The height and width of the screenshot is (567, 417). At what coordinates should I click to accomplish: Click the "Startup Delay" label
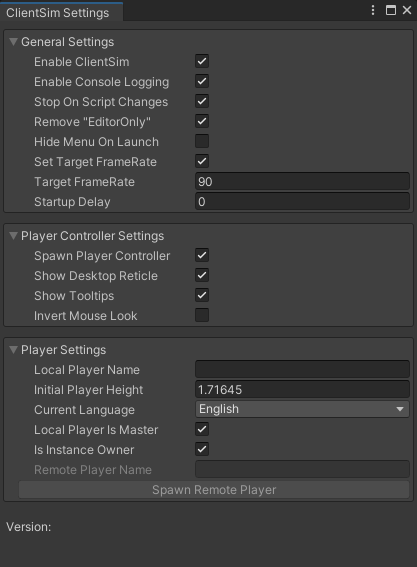(72, 202)
